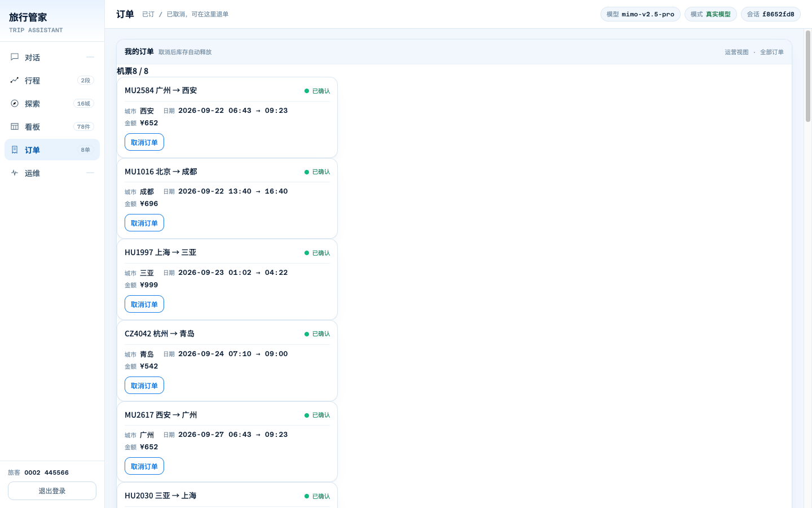Image resolution: width=812 pixels, height=508 pixels.
Task: Select the title MU2584 广州 → 西安
Action: 161,90
